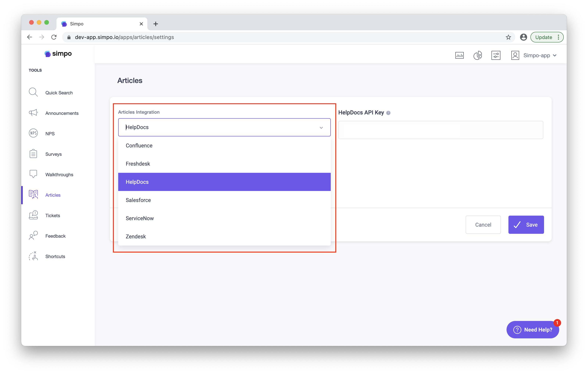Open the settings sliders icon in header
588x374 pixels.
496,56
